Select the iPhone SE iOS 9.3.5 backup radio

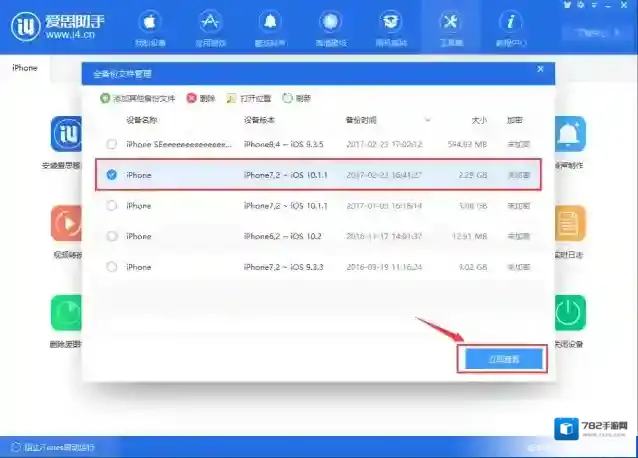pyautogui.click(x=111, y=144)
